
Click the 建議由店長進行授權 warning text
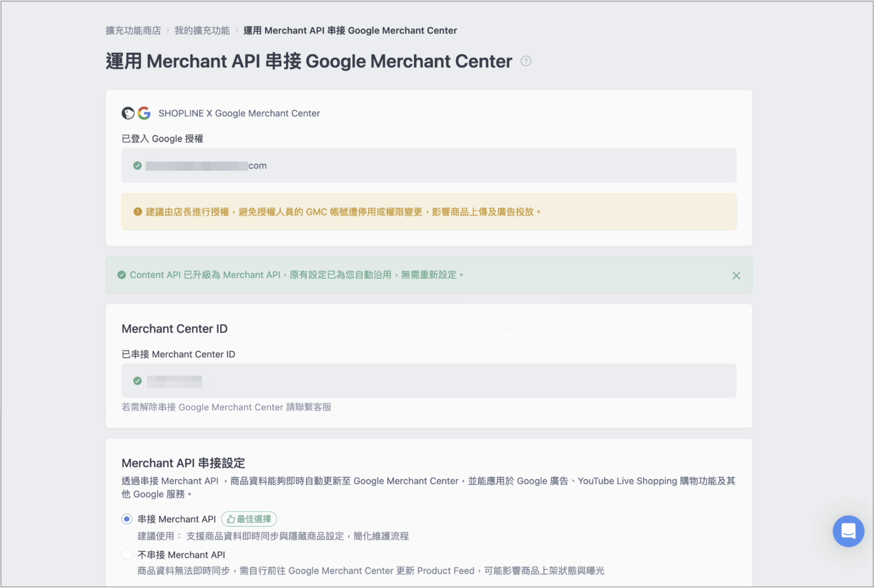(x=343, y=212)
